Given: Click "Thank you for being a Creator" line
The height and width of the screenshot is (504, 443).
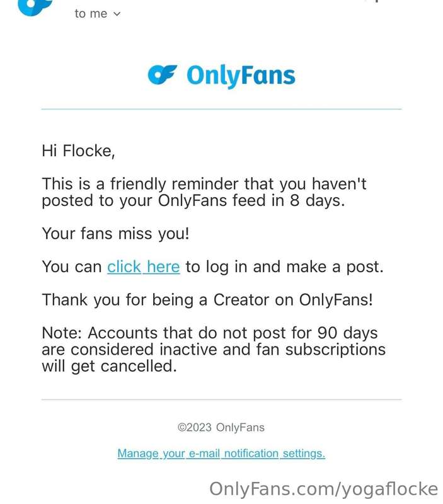Looking at the screenshot, I should pyautogui.click(x=207, y=299).
